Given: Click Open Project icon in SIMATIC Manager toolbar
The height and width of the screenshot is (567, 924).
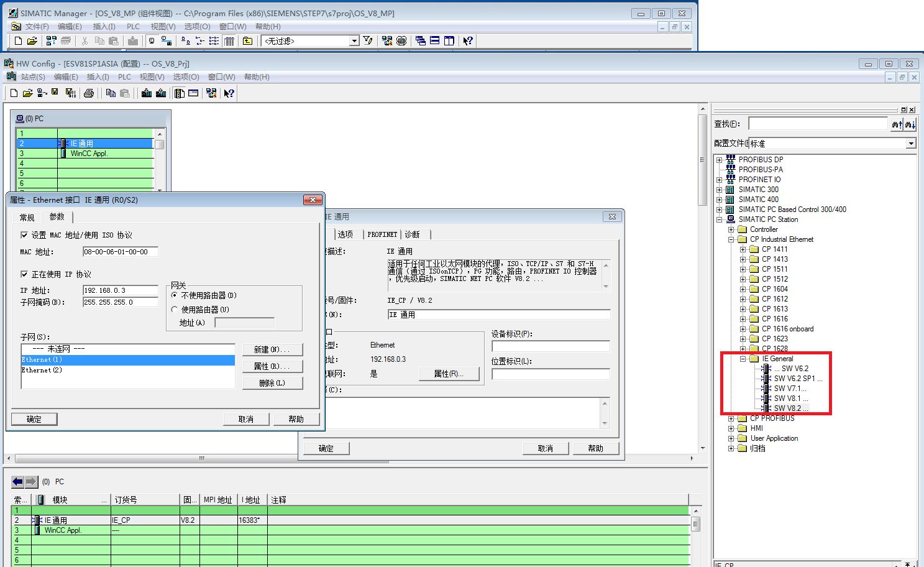Looking at the screenshot, I should tap(32, 41).
